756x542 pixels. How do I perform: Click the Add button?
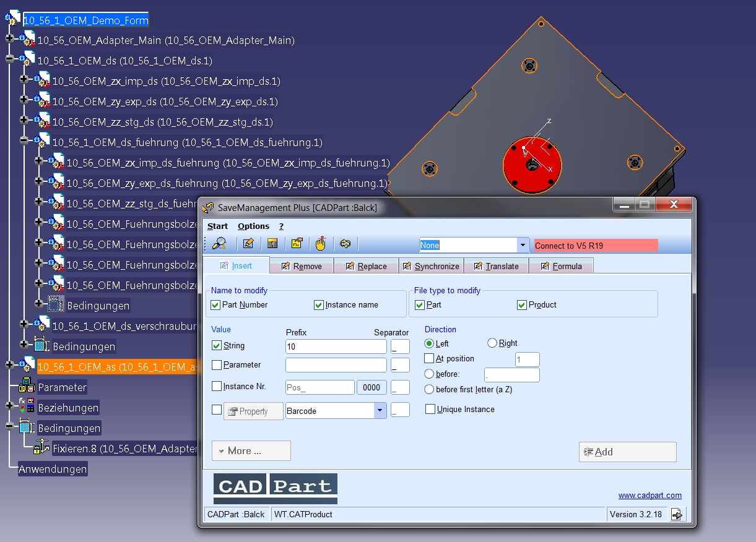627,452
